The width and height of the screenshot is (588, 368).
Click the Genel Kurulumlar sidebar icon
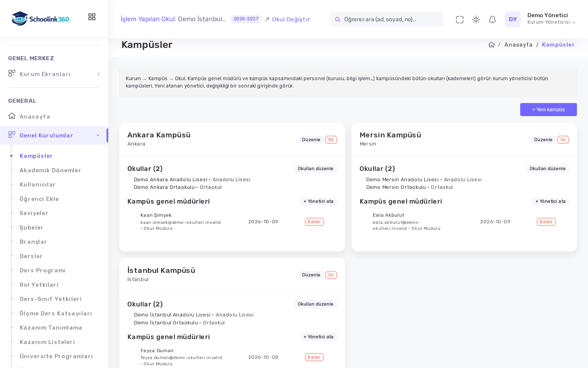coord(12,135)
